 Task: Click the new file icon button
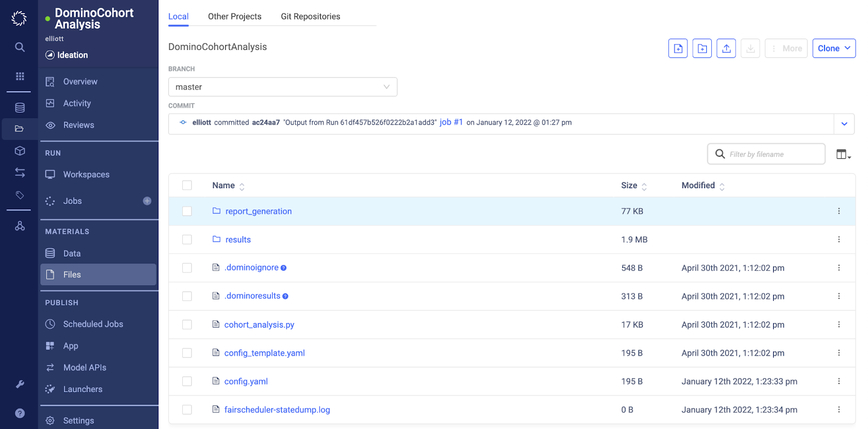678,48
